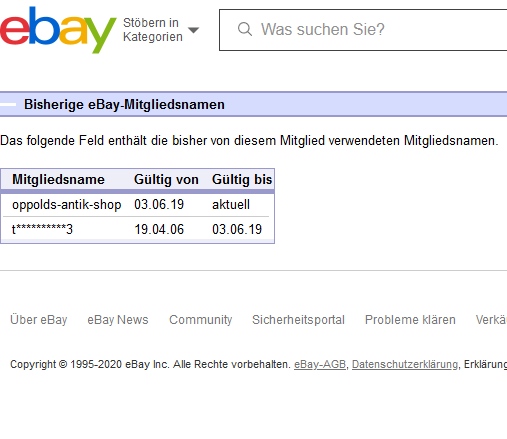Click the Bisherige eBay-Mitgliedsnamen heading bar
This screenshot has height=439, width=507.
coord(253,104)
